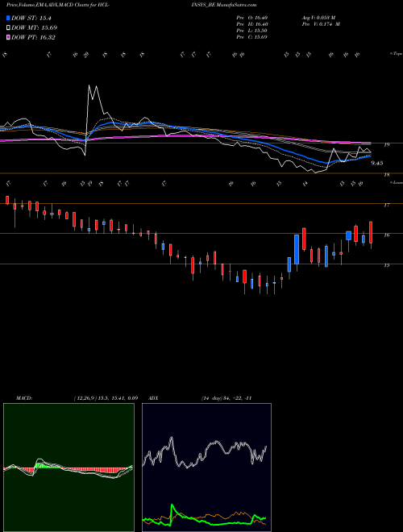Click the blue DOW ST legend swatch
The width and height of the screenshot is (403, 532).
[9, 18]
